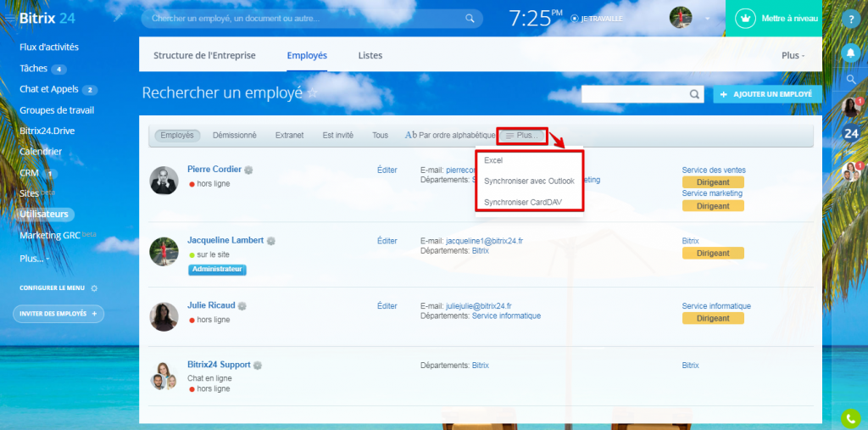Viewport: 868px width, 430px height.
Task: Click the gear next to Configurer le menu
Action: 94,288
